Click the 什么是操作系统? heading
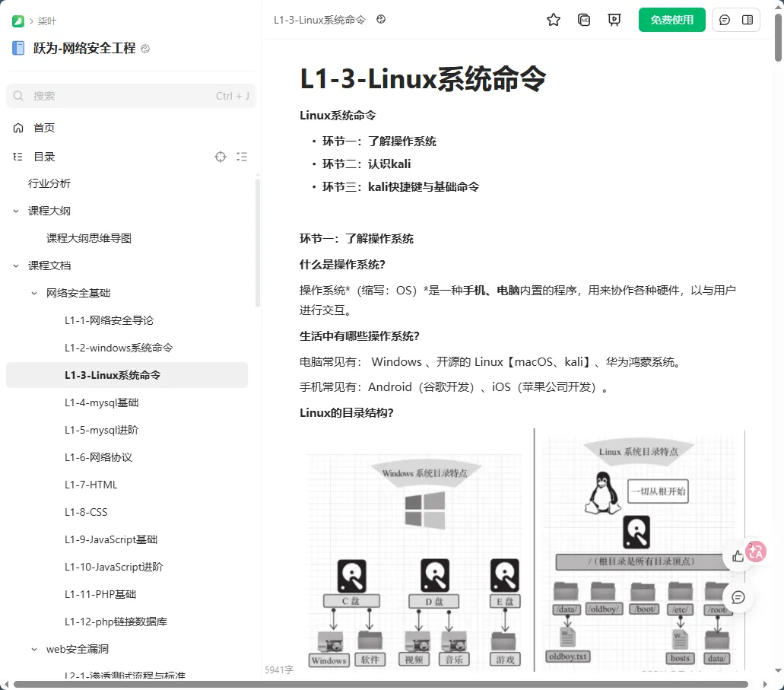The height and width of the screenshot is (690, 784). click(342, 265)
